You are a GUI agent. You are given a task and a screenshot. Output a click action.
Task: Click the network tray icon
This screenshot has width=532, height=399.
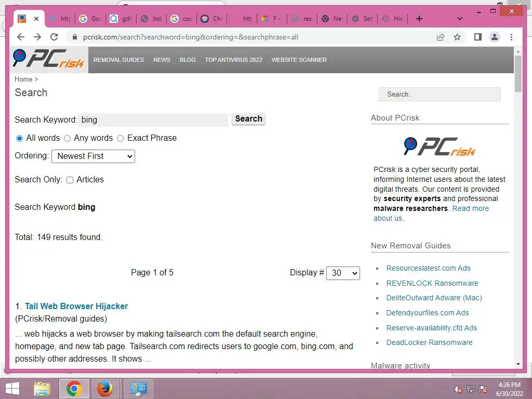[471, 389]
